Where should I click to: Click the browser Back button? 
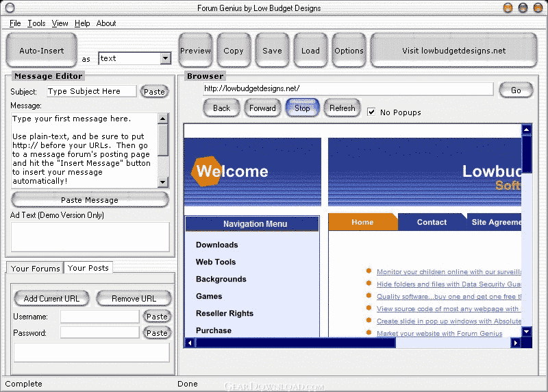click(221, 108)
